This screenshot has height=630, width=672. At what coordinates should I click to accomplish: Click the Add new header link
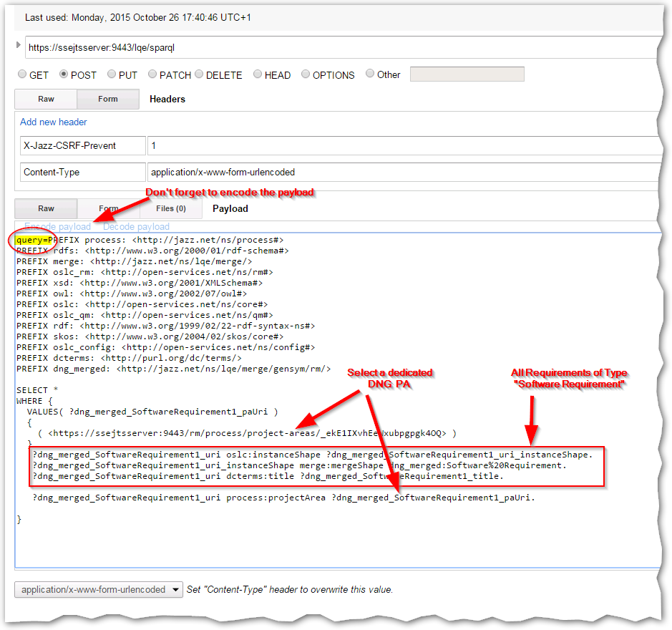(x=54, y=122)
